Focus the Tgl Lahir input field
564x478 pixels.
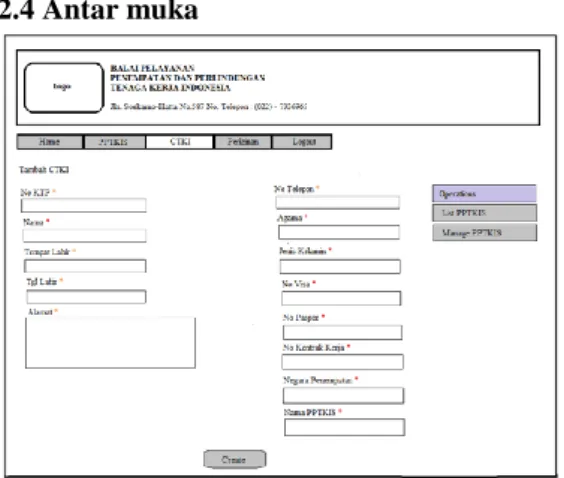[86, 297]
